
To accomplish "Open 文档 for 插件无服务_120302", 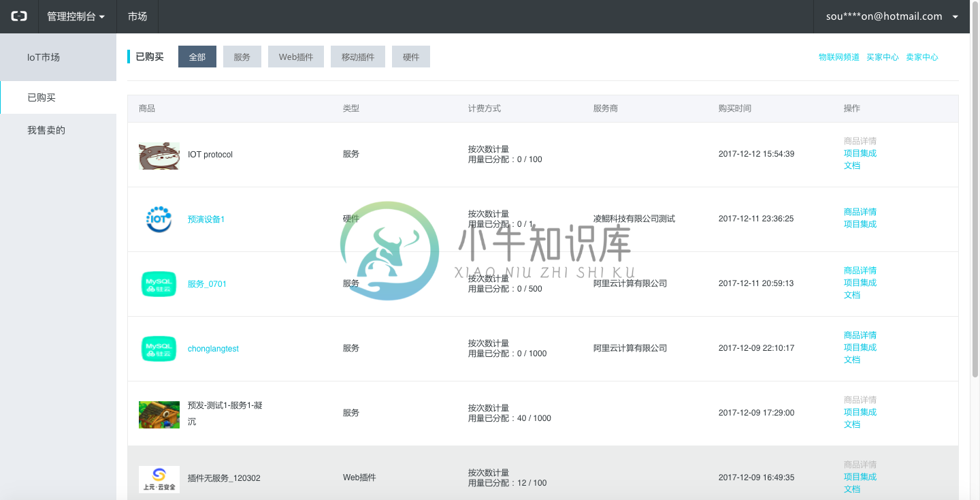I will (852, 489).
